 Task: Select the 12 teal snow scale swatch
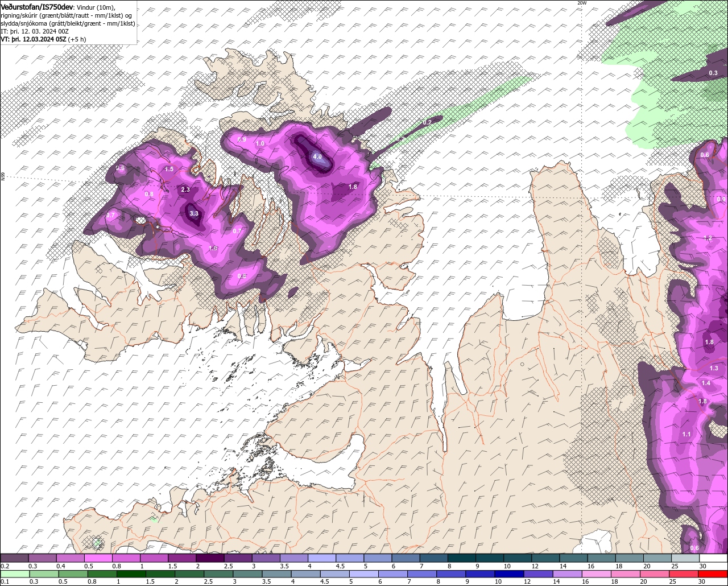(x=545, y=558)
